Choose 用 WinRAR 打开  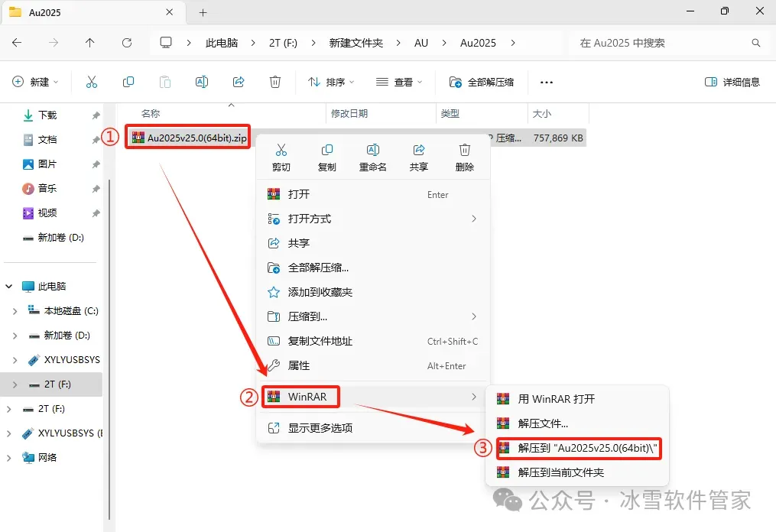click(577, 399)
